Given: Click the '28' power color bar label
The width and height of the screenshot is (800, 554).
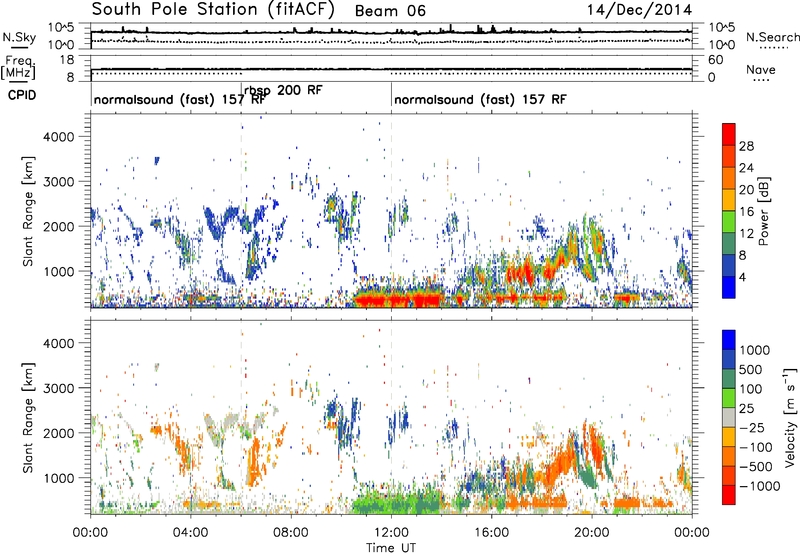Looking at the screenshot, I should click(x=746, y=146).
